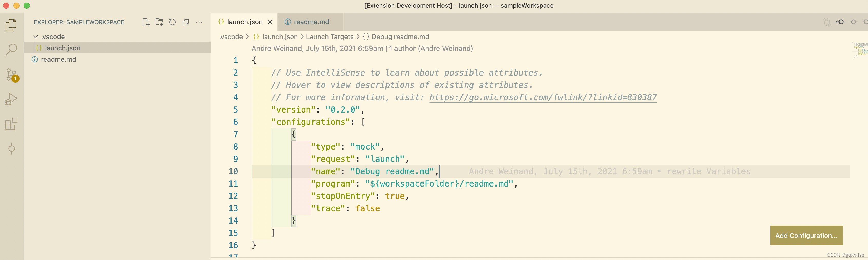Click the launch.json breadcrumb segment

275,37
